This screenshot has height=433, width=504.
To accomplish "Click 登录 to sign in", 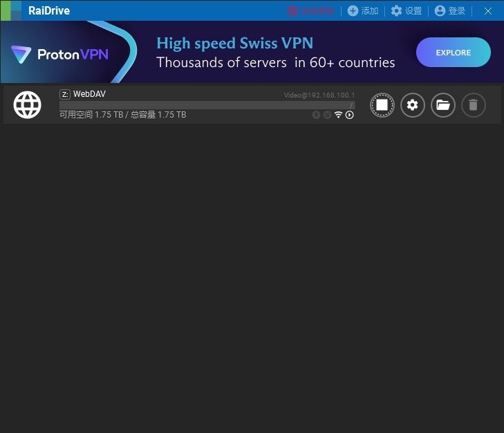I will [x=450, y=11].
